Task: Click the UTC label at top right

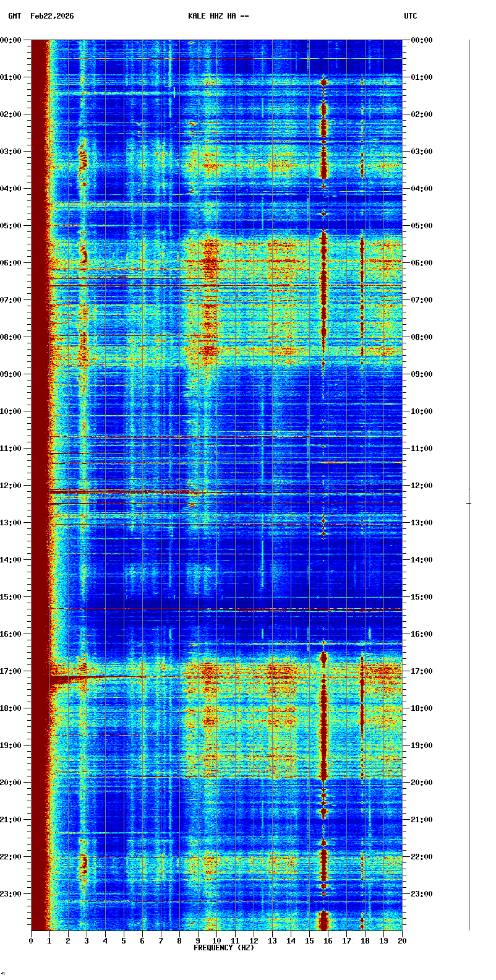Action: [411, 16]
